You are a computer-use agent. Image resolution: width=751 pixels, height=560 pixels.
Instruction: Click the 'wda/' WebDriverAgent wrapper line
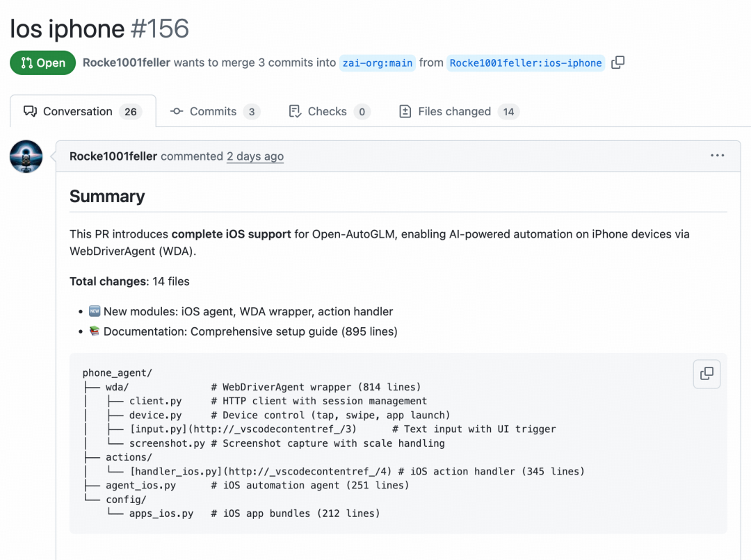click(252, 387)
